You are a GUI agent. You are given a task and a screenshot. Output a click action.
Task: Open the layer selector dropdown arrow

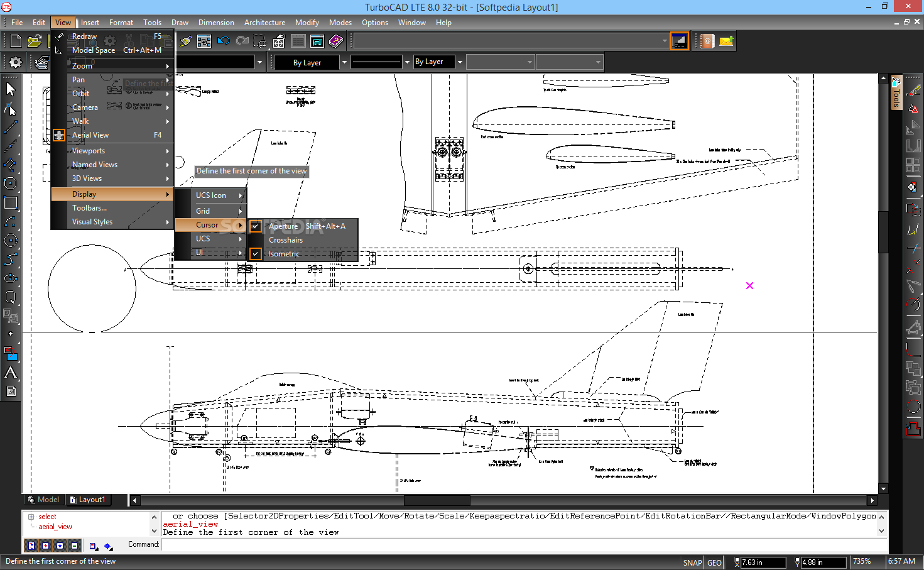(x=259, y=62)
